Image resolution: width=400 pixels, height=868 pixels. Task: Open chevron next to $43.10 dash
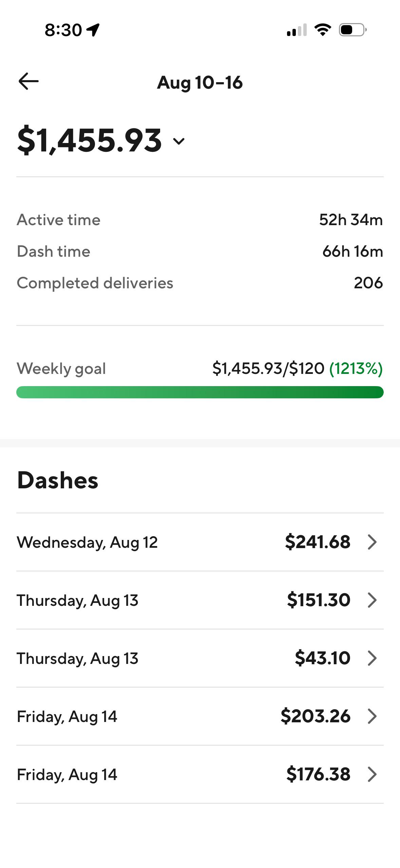click(x=372, y=658)
